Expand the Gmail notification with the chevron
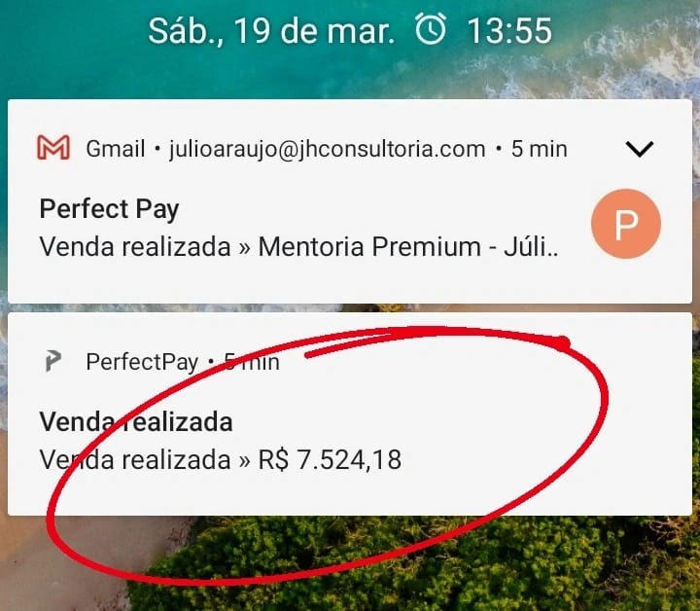Viewport: 700px width, 611px height. (640, 149)
